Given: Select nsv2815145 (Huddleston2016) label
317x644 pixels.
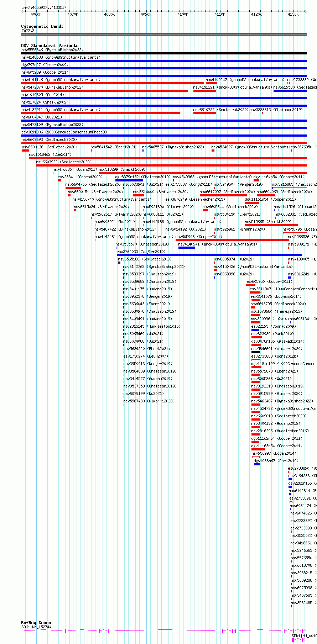Looking at the screenshot, I should 152,326.
